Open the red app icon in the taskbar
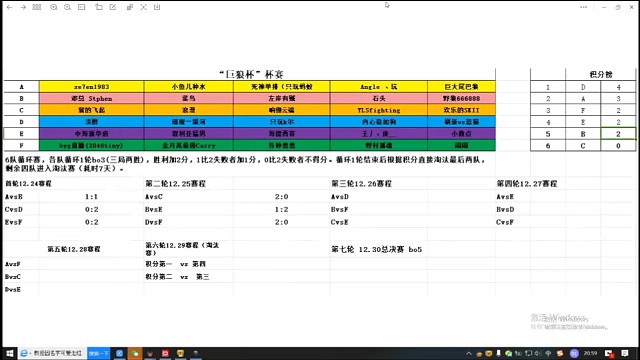Image resolution: width=640 pixels, height=360 pixels. coord(165,353)
